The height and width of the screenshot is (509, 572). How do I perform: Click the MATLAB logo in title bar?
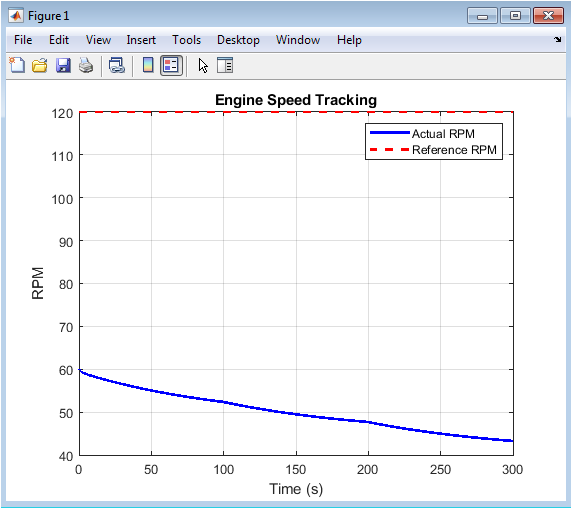(16, 16)
